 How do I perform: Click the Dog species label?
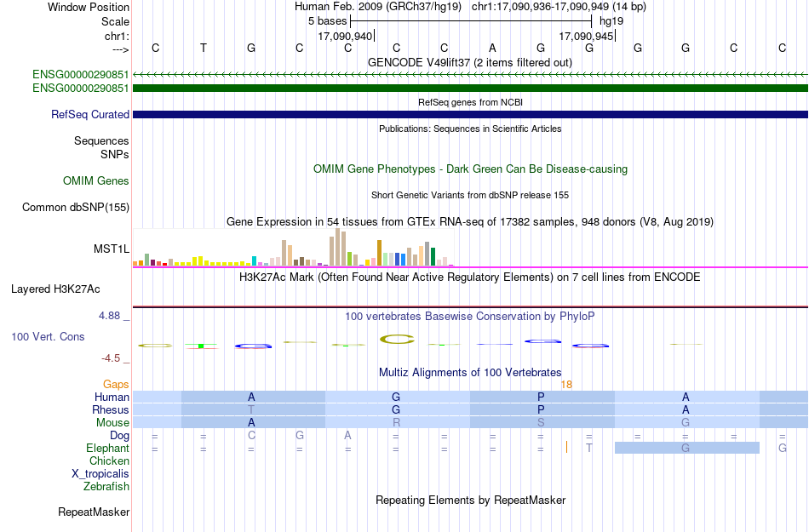tap(119, 436)
